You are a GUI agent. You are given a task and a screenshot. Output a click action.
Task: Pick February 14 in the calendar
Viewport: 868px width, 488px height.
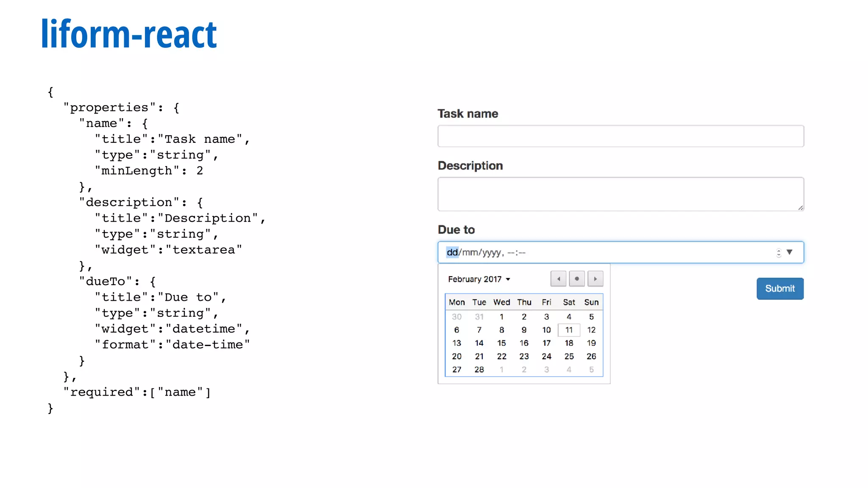pyautogui.click(x=479, y=343)
